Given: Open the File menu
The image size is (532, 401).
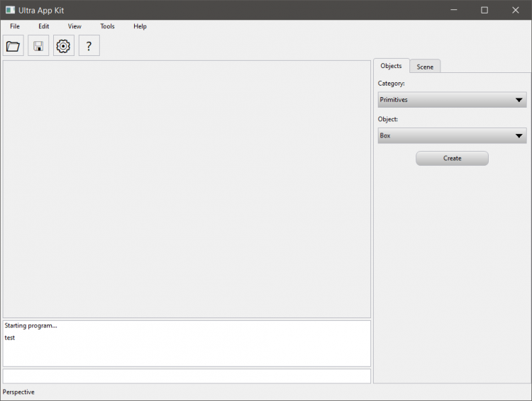Looking at the screenshot, I should point(15,26).
